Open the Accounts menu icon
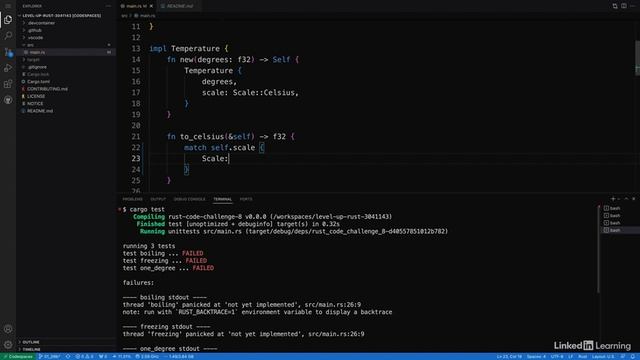640x360 pixels. pyautogui.click(x=8, y=329)
